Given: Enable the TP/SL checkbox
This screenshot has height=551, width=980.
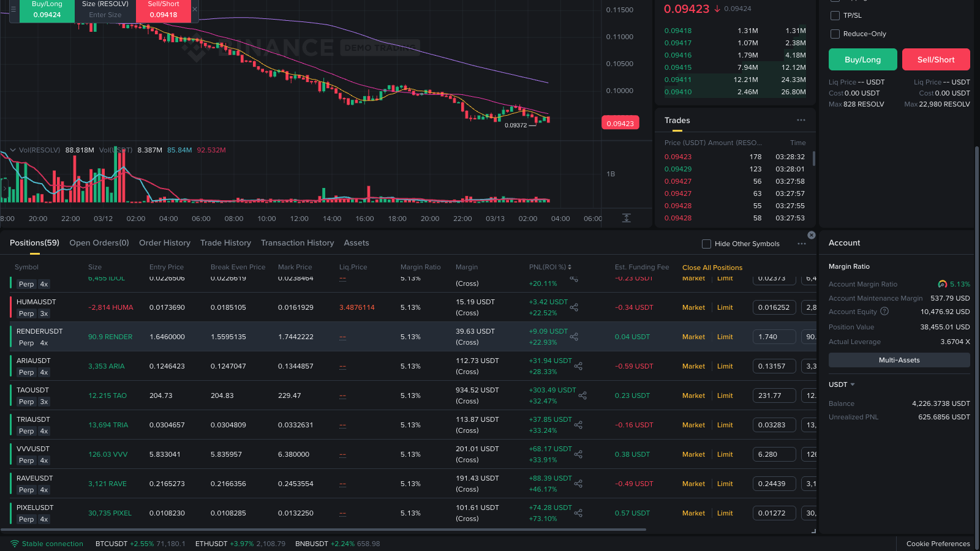Looking at the screenshot, I should (x=835, y=15).
